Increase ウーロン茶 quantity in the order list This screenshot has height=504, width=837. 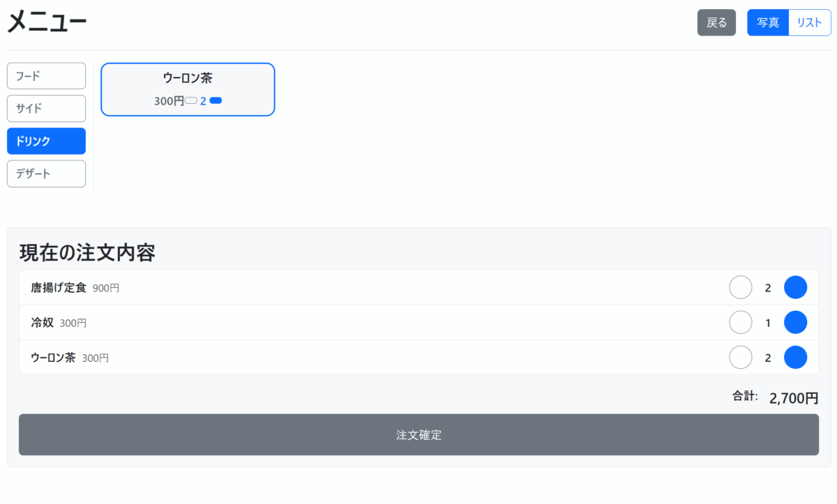pos(795,357)
